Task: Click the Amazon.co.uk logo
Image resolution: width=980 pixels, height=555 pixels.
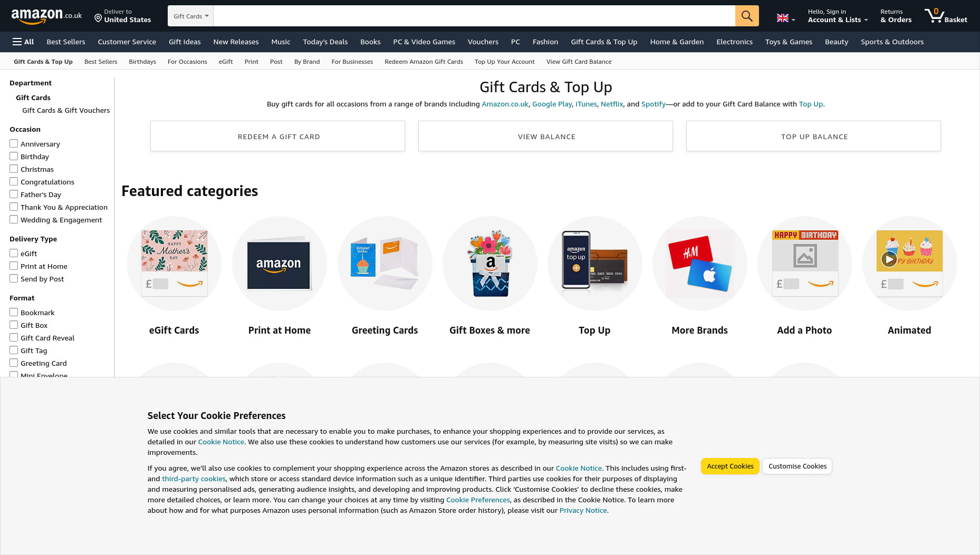Action: point(46,16)
